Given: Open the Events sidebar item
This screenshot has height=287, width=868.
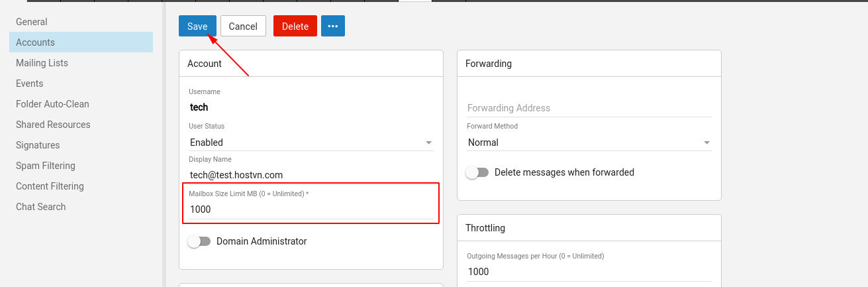Looking at the screenshot, I should coord(30,84).
